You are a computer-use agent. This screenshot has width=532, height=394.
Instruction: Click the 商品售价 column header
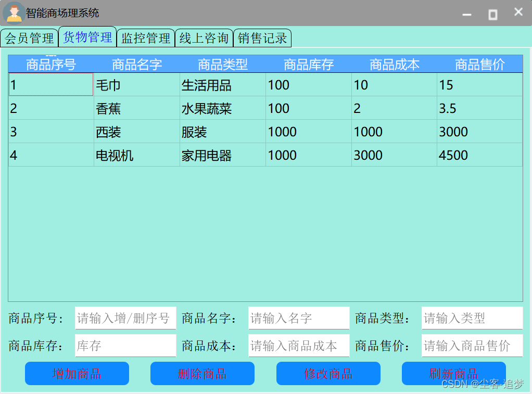480,64
